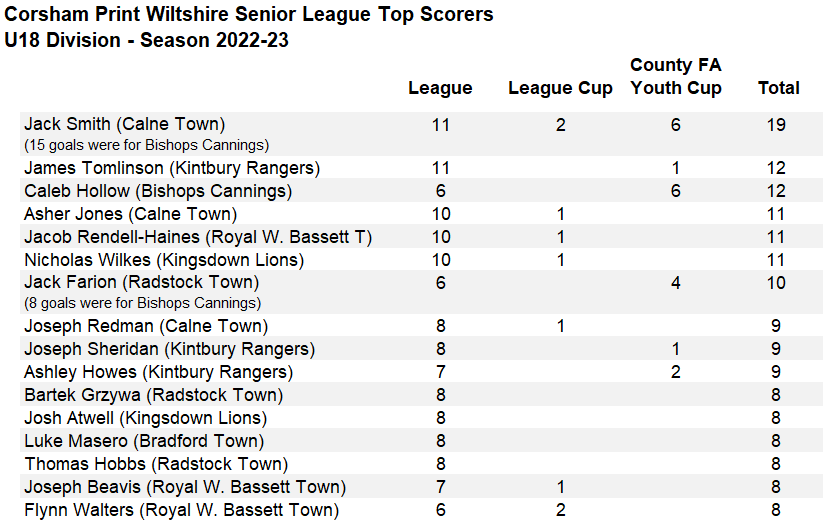Select Caleb Hollow (Bishops Cannings) entry
The height and width of the screenshot is (521, 823).
158,191
